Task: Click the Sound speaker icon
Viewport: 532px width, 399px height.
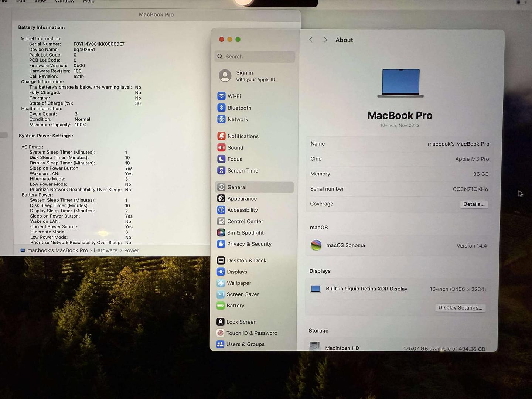Action: (221, 147)
